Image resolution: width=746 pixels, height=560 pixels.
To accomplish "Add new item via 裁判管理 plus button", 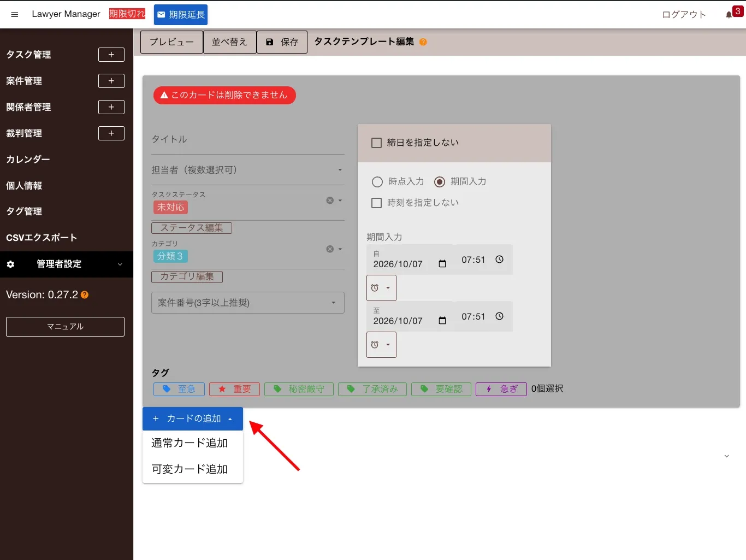I will (x=111, y=133).
